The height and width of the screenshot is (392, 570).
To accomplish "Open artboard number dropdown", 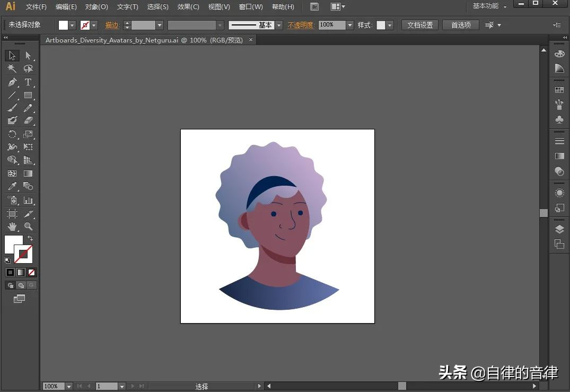I will point(122,386).
